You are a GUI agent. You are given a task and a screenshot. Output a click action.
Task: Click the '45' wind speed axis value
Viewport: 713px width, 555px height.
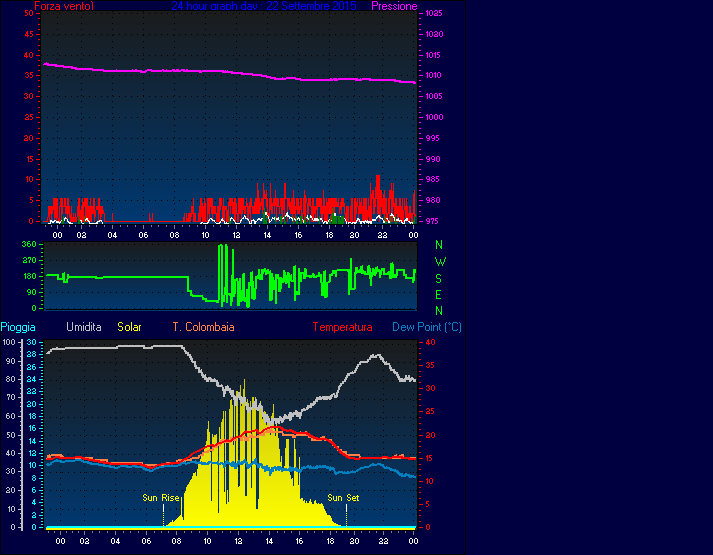point(29,34)
